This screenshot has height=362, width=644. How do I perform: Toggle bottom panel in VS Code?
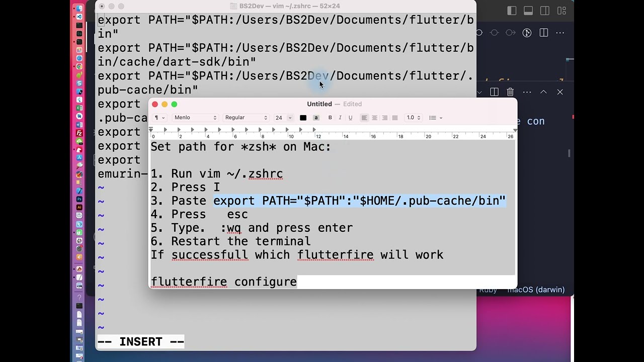tap(528, 11)
